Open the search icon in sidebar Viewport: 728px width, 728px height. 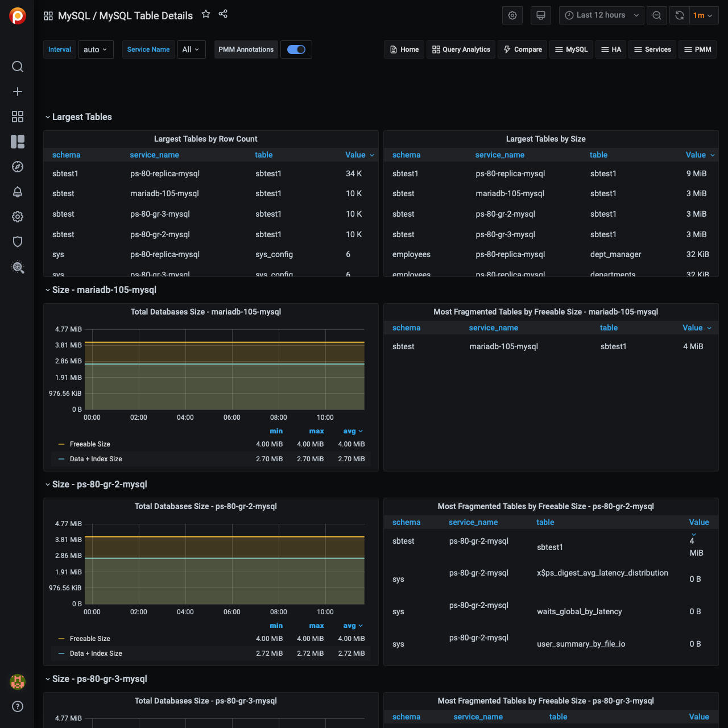(18, 67)
